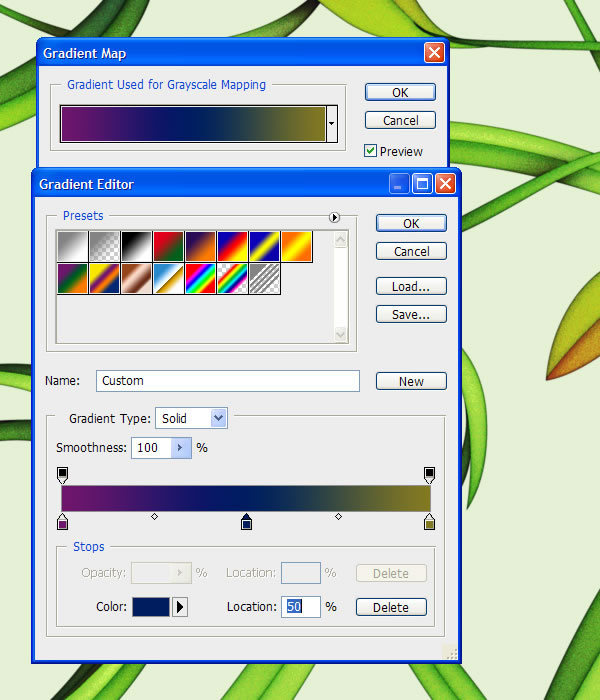Cancel the Gradient Editor dialog
This screenshot has height=700, width=600.
411,251
